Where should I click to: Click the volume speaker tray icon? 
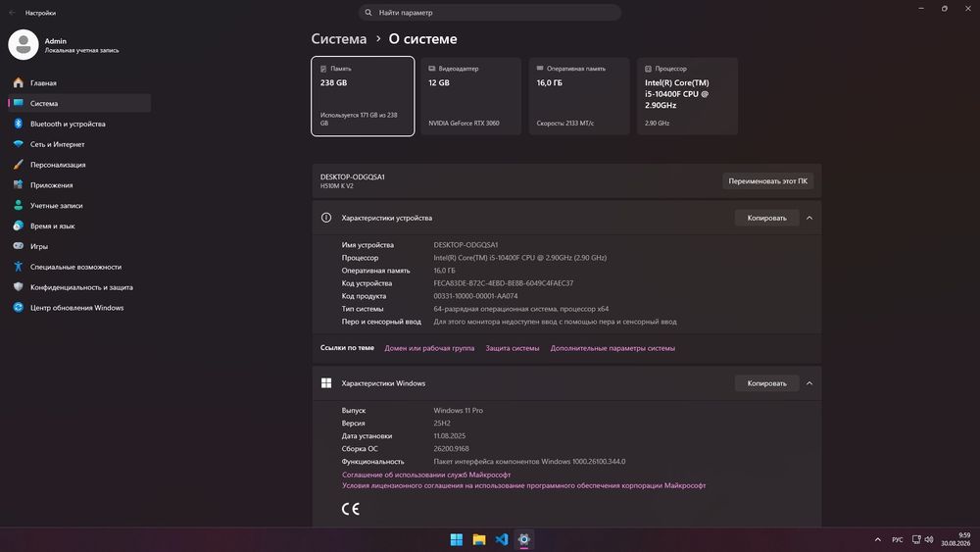[929, 539]
